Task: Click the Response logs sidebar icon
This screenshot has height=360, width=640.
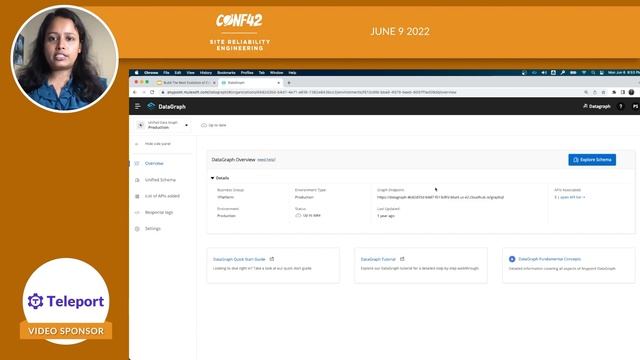Action: [x=137, y=212]
